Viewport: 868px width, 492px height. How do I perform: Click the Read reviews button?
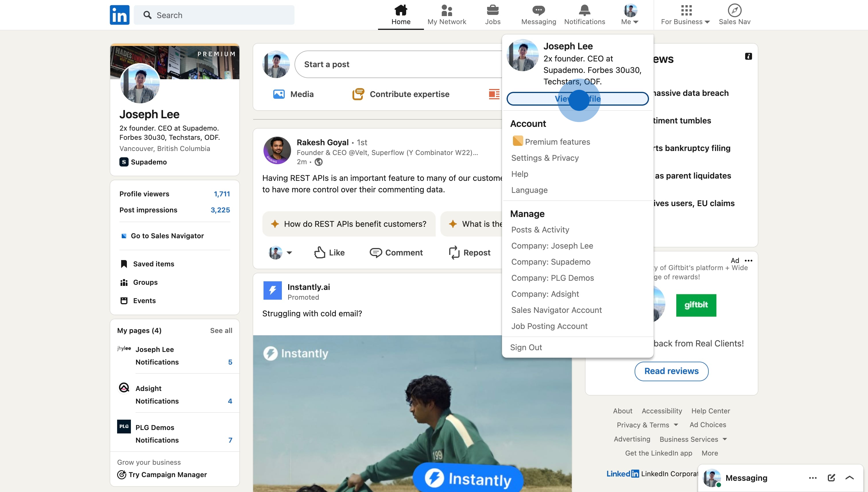click(x=671, y=371)
